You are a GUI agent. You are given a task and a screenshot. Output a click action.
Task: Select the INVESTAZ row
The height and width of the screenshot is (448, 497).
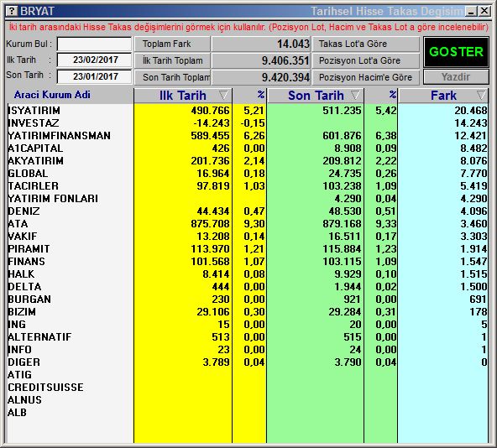coord(247,123)
